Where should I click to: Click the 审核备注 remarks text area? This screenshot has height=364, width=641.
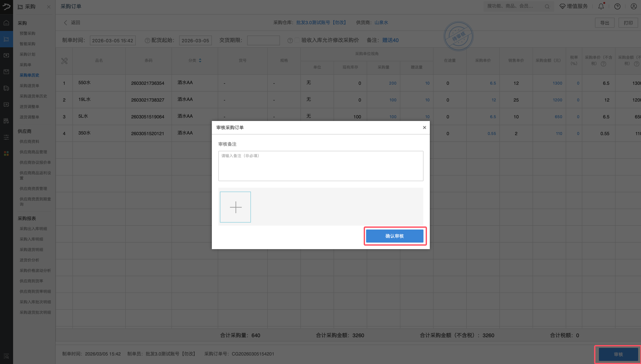click(320, 166)
